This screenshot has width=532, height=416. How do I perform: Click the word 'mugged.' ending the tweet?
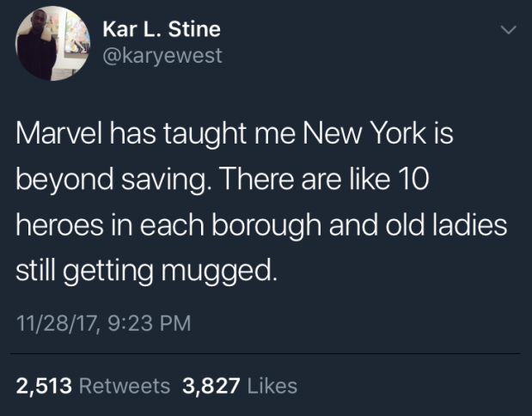pyautogui.click(x=219, y=271)
